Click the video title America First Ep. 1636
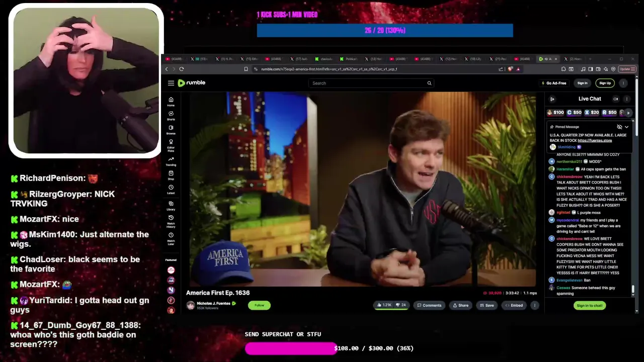 (x=218, y=293)
